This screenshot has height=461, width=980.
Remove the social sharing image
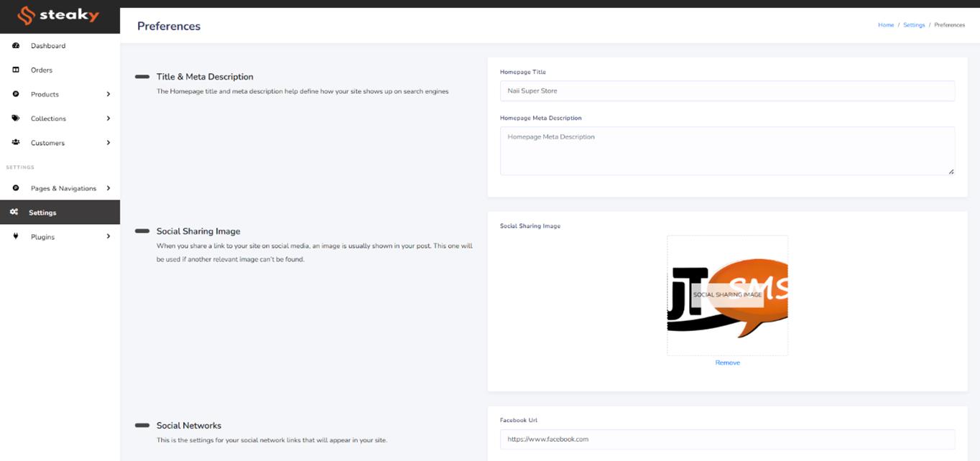click(727, 363)
